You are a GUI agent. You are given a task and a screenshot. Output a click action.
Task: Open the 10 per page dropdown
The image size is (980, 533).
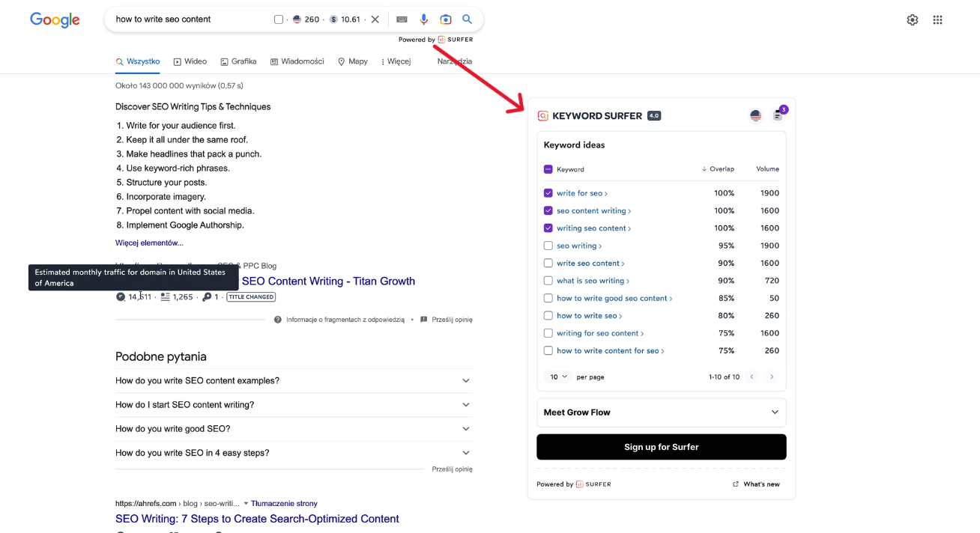click(558, 377)
